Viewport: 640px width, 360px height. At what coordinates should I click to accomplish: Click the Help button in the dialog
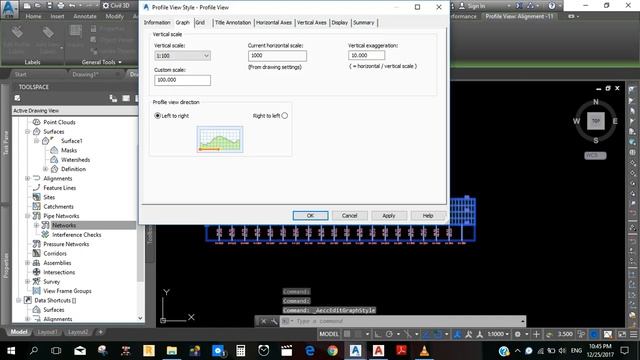tap(428, 216)
